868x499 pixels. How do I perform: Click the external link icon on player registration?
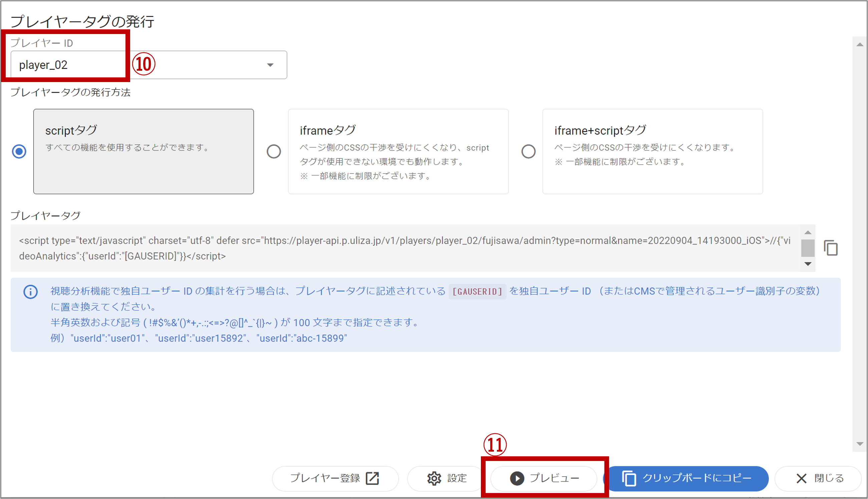(373, 478)
